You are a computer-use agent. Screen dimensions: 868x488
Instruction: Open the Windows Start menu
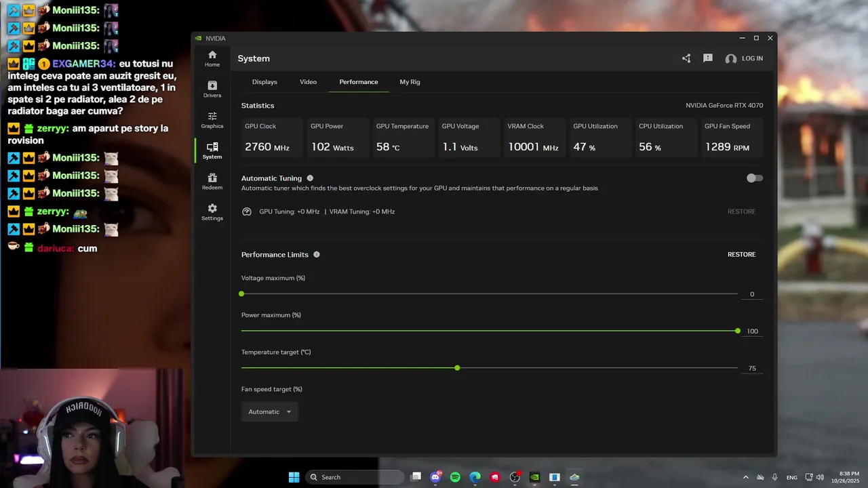(x=294, y=477)
